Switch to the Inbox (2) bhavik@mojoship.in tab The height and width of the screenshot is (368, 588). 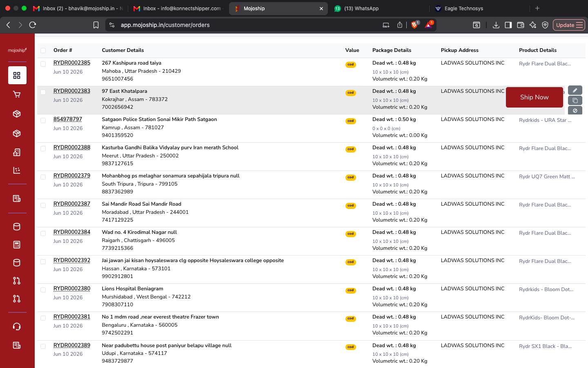(x=78, y=8)
